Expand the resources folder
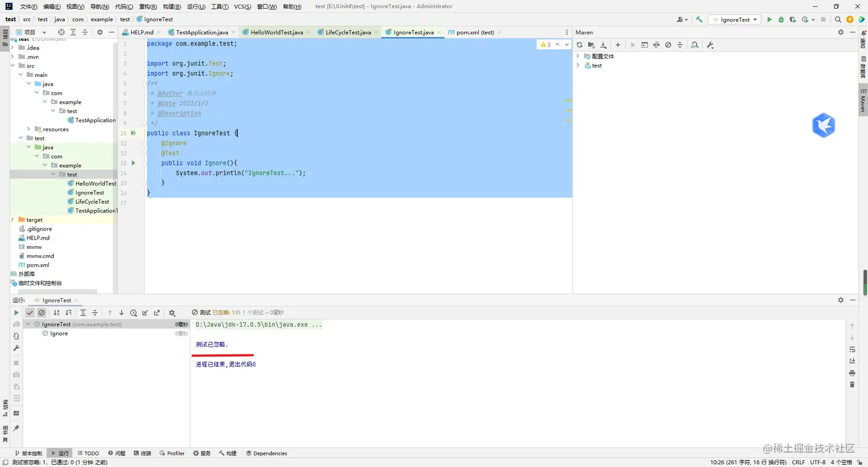 (x=29, y=129)
